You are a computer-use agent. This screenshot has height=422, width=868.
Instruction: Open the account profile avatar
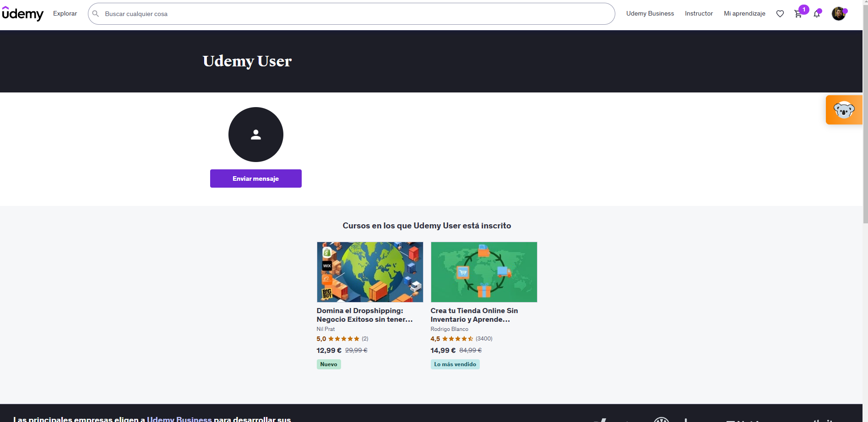[x=839, y=14]
